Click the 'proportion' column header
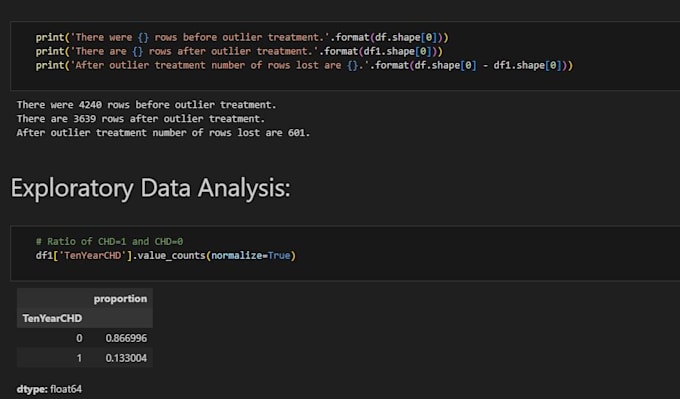The height and width of the screenshot is (399, 680). coord(120,299)
